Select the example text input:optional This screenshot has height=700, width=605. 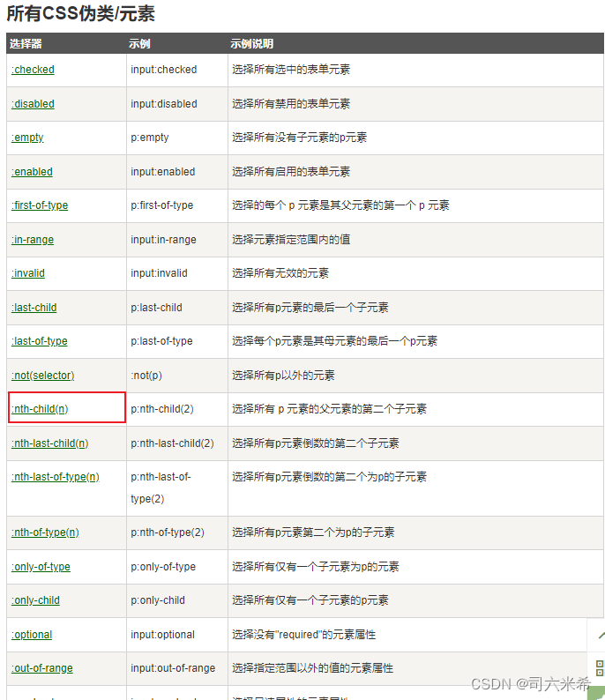[x=163, y=635]
